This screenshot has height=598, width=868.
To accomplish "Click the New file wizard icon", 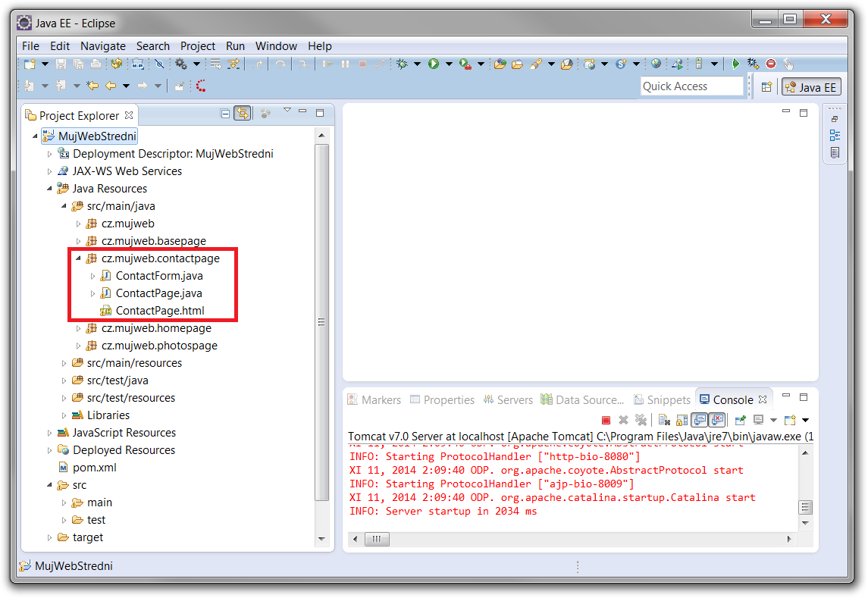I will (x=30, y=64).
